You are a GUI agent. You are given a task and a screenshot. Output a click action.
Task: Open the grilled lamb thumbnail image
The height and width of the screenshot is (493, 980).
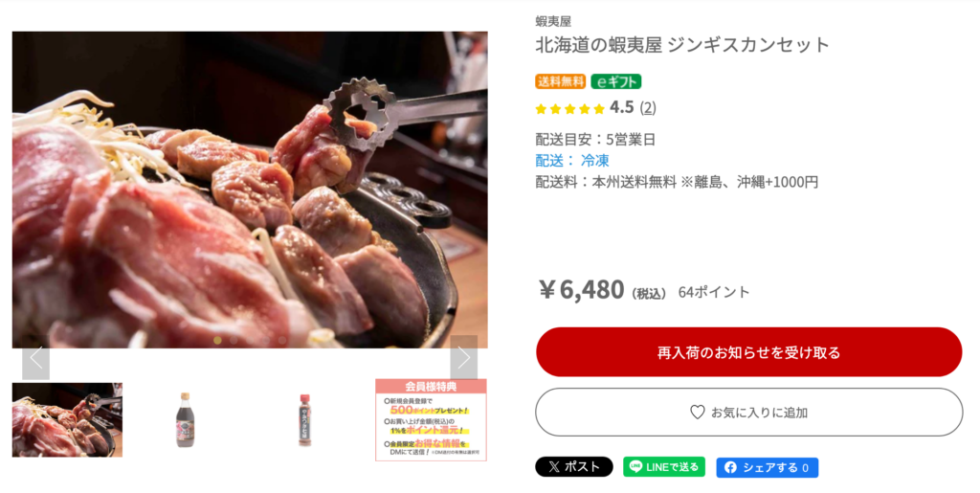68,420
